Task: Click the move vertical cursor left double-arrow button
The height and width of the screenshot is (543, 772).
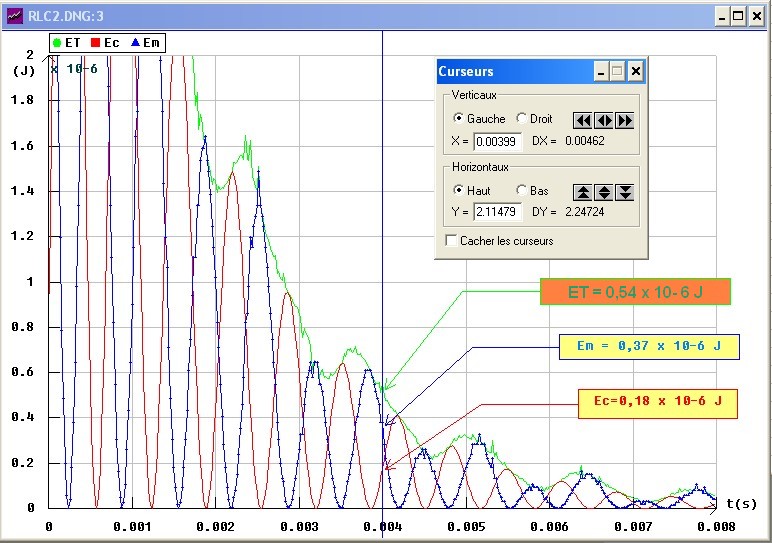Action: tap(583, 120)
